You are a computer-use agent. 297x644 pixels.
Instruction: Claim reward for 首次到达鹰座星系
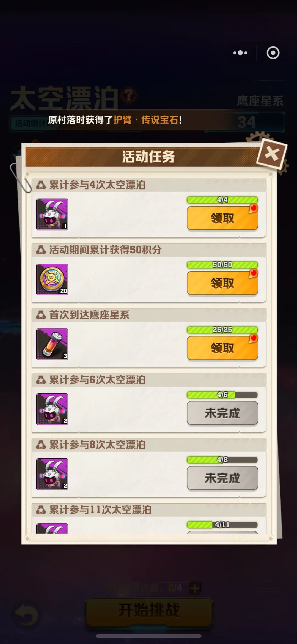coord(222,348)
